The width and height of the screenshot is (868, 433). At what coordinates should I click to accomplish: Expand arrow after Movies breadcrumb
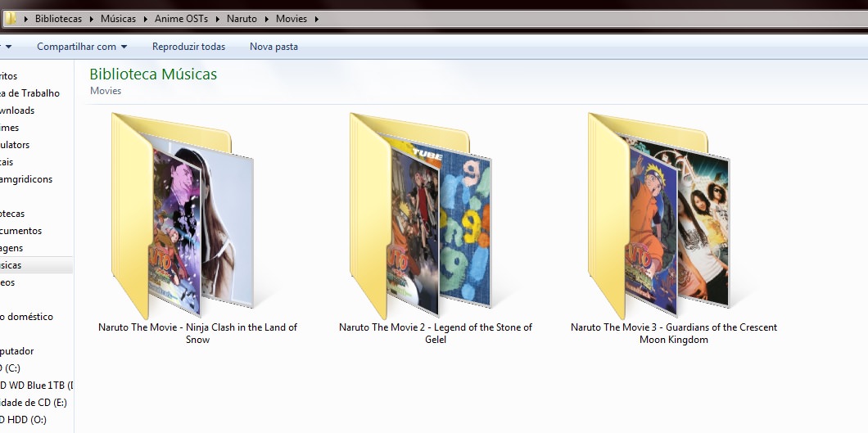[x=317, y=19]
